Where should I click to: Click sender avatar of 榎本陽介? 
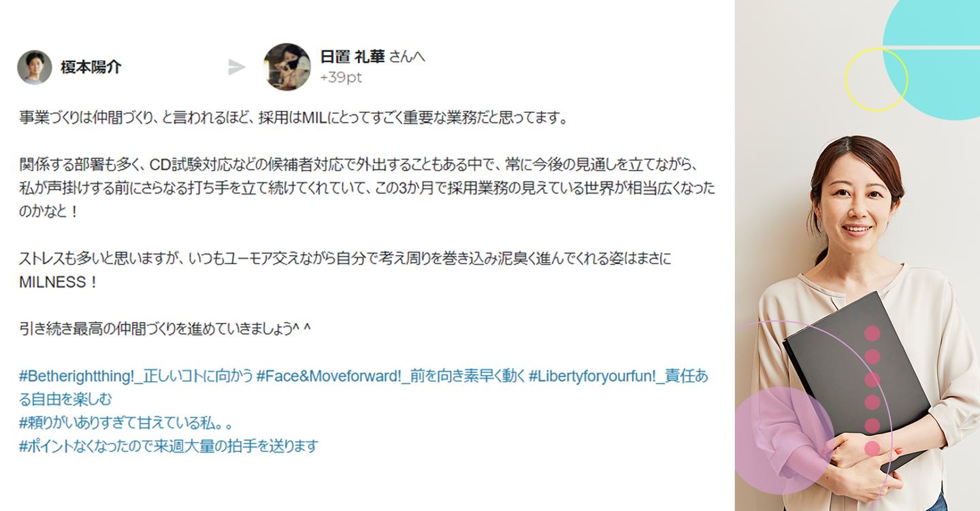(x=35, y=67)
